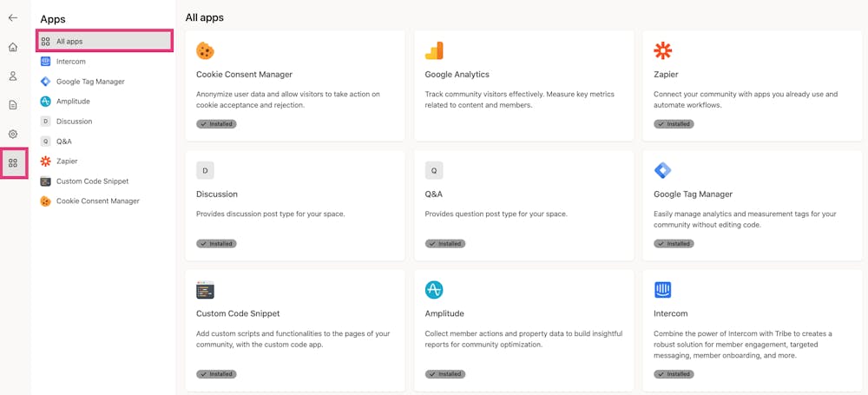Viewport: 868px width, 395px height.
Task: Click the Zapier asterisk icon on card
Action: click(663, 50)
